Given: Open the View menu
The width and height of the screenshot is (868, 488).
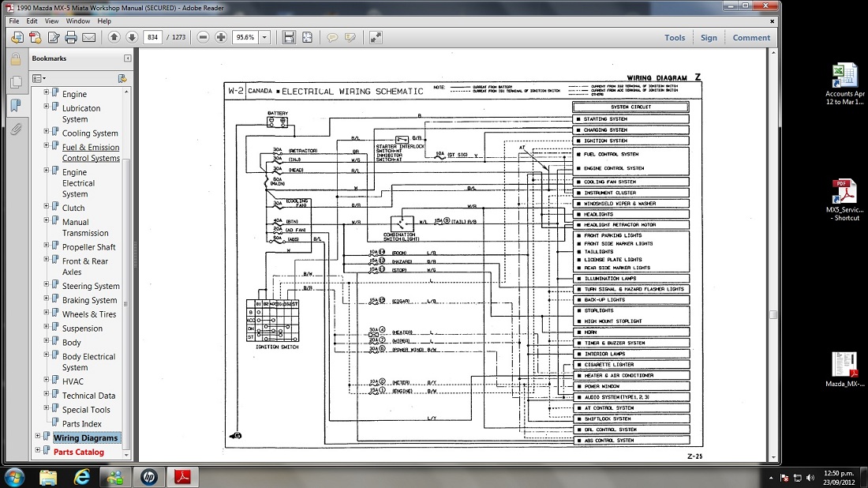Looking at the screenshot, I should 51,21.
